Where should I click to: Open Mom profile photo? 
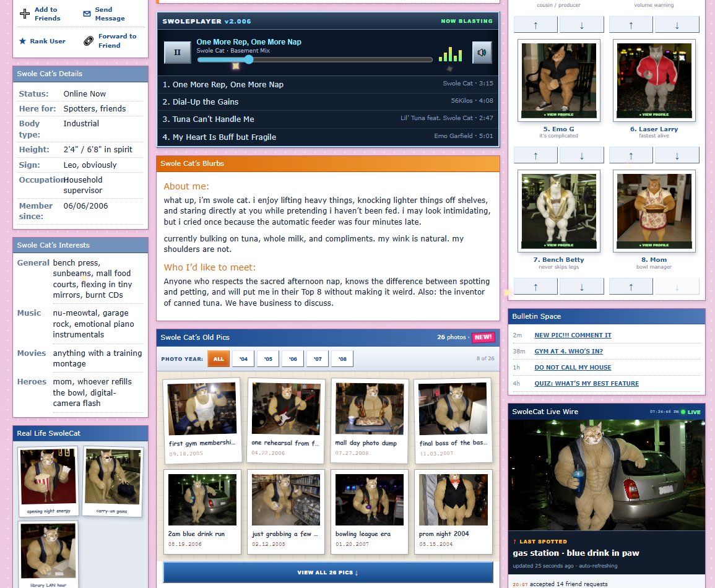(654, 211)
